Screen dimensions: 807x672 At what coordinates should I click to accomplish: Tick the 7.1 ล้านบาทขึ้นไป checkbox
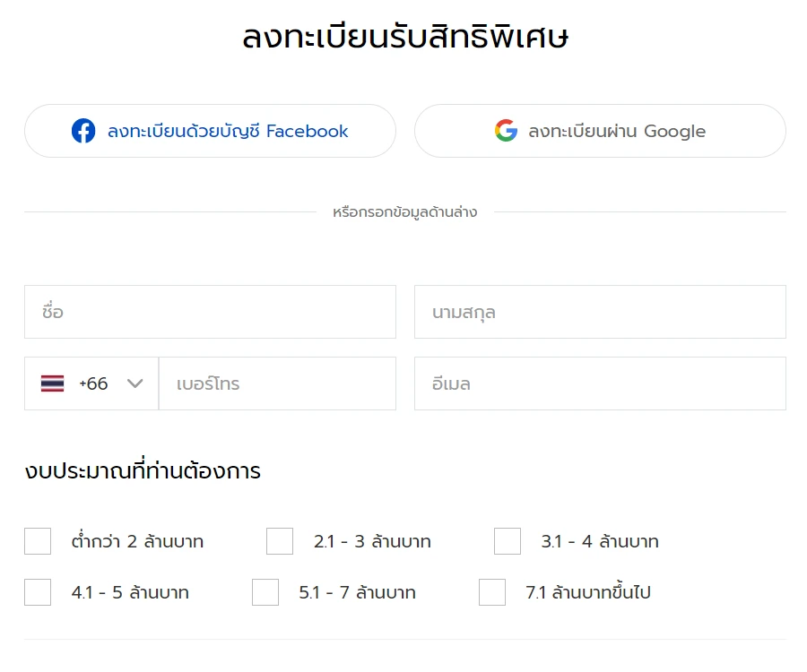click(x=492, y=592)
